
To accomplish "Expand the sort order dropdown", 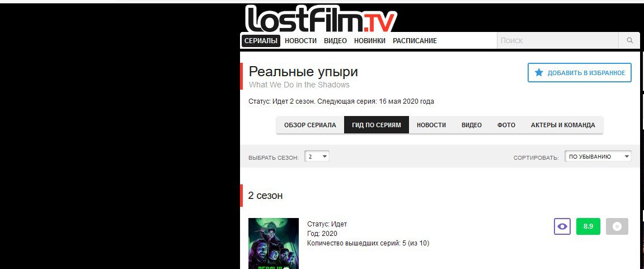I will [598, 157].
